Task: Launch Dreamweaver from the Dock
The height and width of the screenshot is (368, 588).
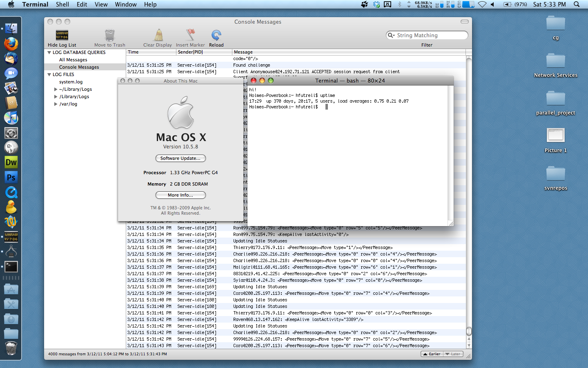Action: coord(11,162)
